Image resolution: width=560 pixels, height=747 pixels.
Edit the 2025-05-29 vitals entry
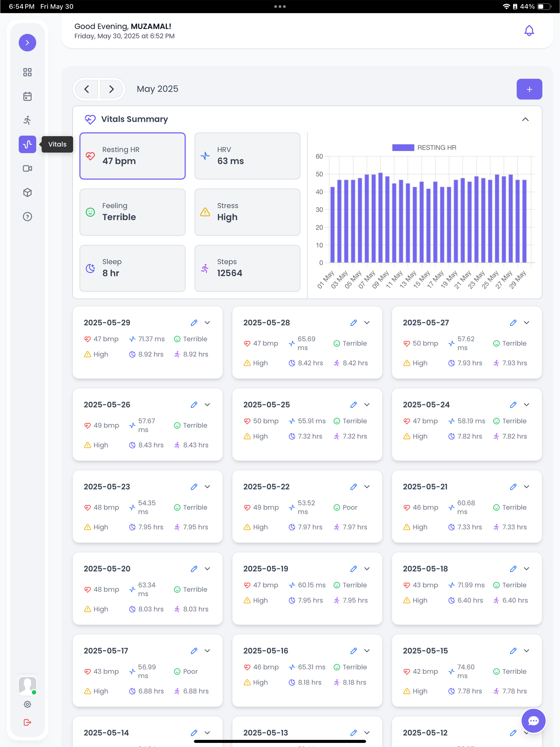click(x=194, y=322)
